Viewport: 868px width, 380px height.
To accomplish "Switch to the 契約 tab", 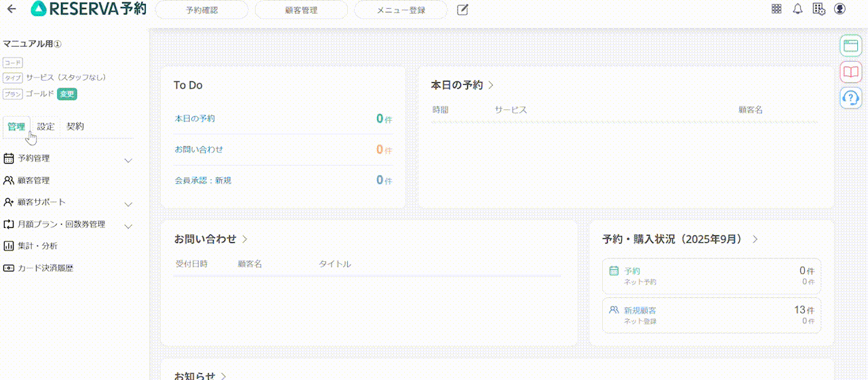I will click(x=75, y=126).
